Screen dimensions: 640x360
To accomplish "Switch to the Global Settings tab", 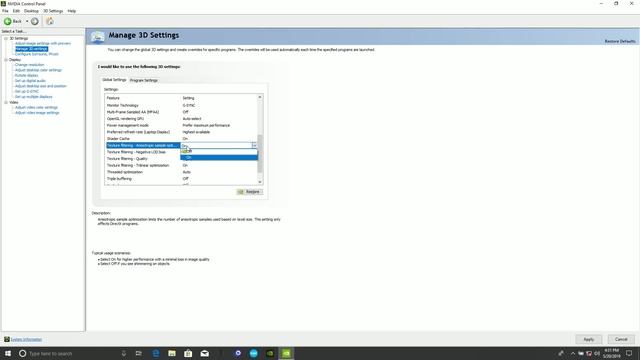I will (x=114, y=80).
